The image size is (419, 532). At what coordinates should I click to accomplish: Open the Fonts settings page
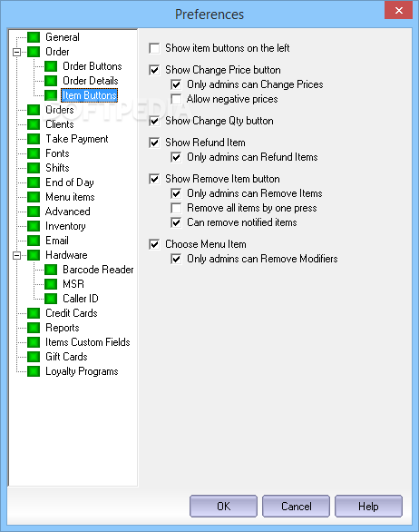pyautogui.click(x=57, y=153)
